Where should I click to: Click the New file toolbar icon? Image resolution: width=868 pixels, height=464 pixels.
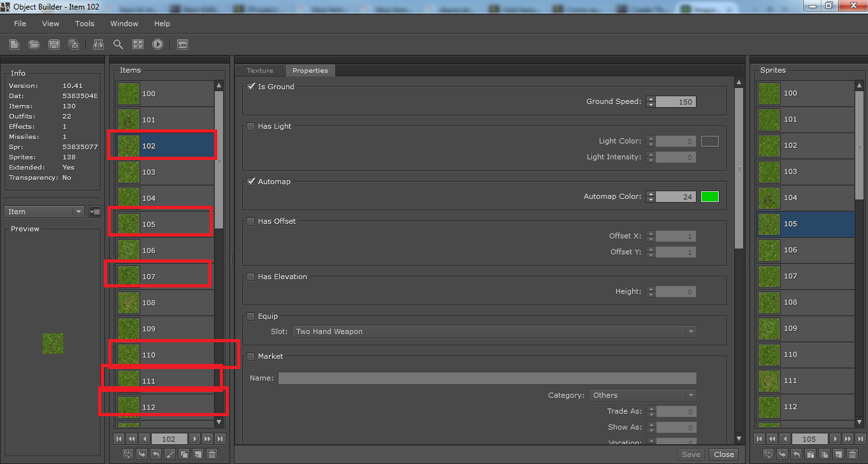[x=14, y=44]
